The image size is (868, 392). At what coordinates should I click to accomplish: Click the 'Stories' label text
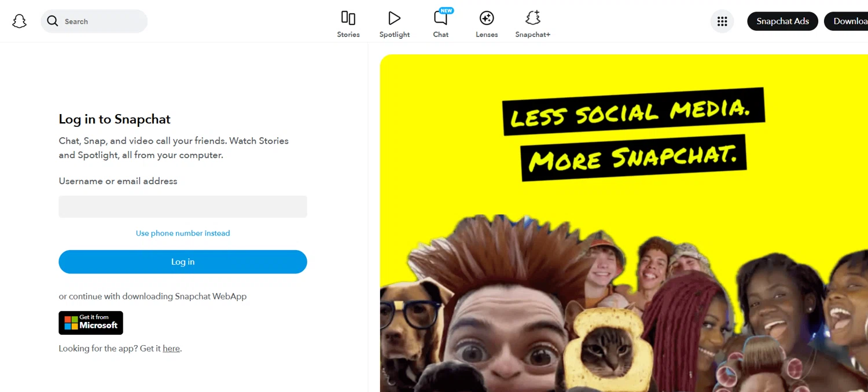pos(348,35)
